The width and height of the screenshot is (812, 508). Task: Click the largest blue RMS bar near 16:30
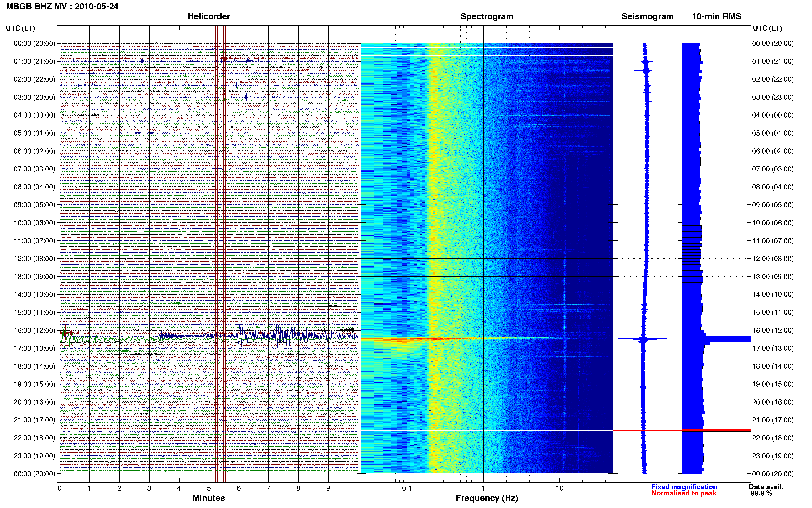(716, 339)
